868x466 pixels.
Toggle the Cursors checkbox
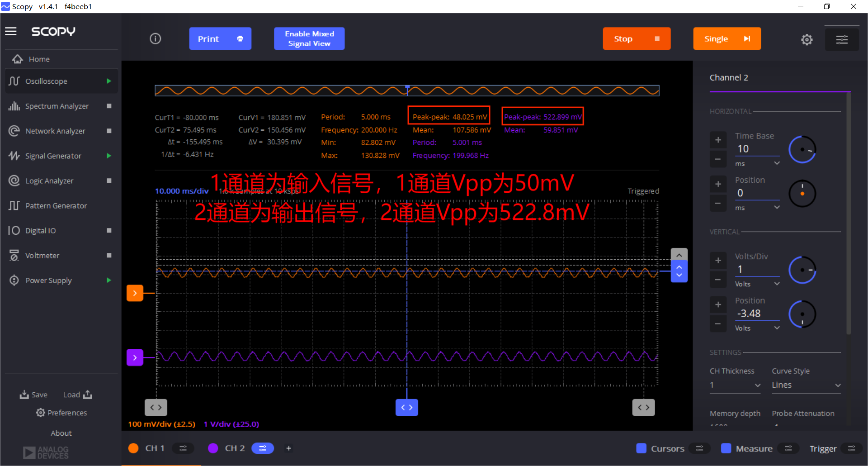click(x=641, y=448)
